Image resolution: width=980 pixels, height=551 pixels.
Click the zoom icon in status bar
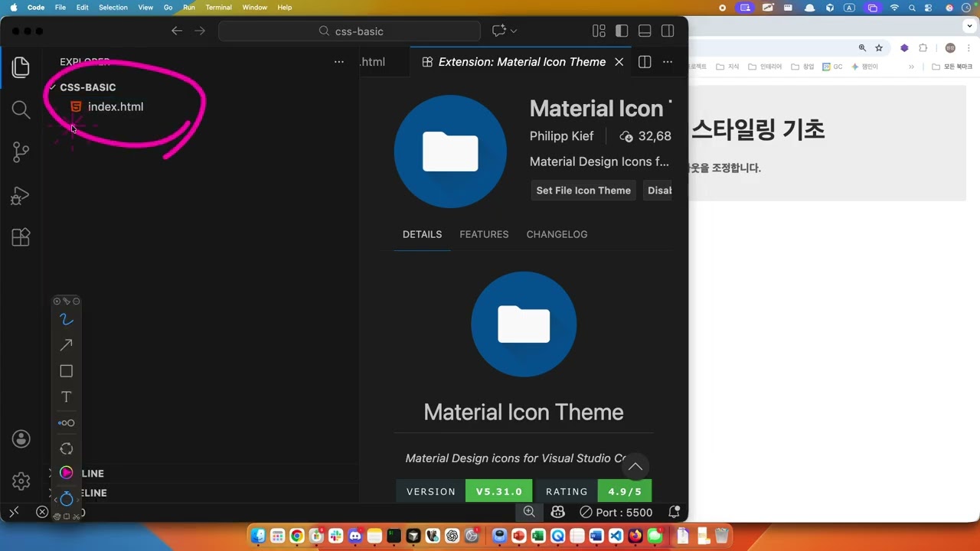tap(529, 512)
